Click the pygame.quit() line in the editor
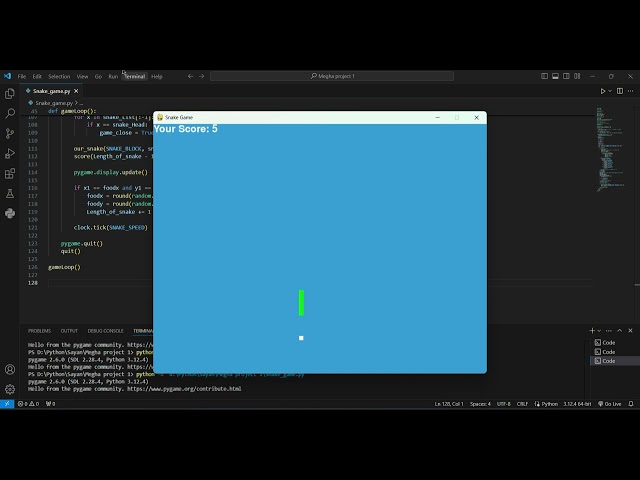The image size is (640, 480). click(x=82, y=243)
